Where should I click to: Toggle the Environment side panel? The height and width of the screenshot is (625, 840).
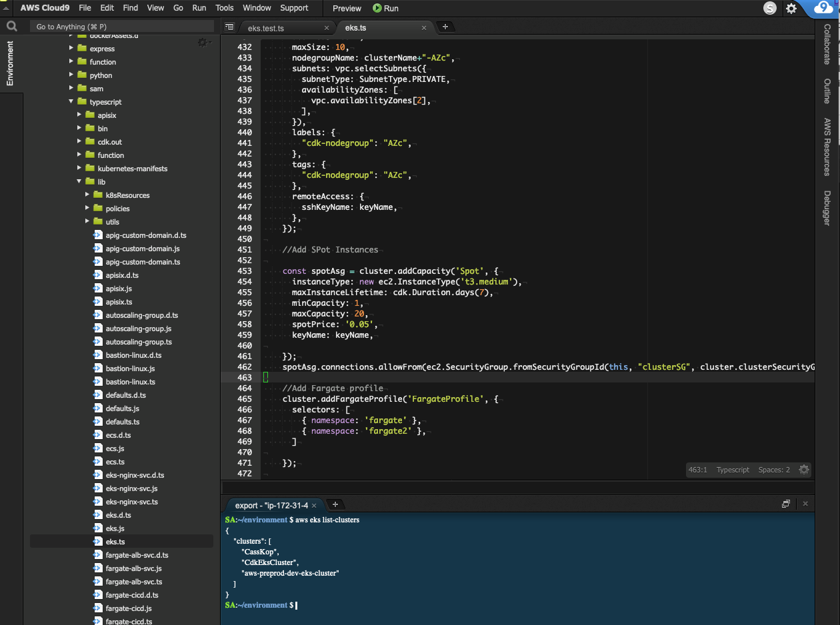[10, 63]
